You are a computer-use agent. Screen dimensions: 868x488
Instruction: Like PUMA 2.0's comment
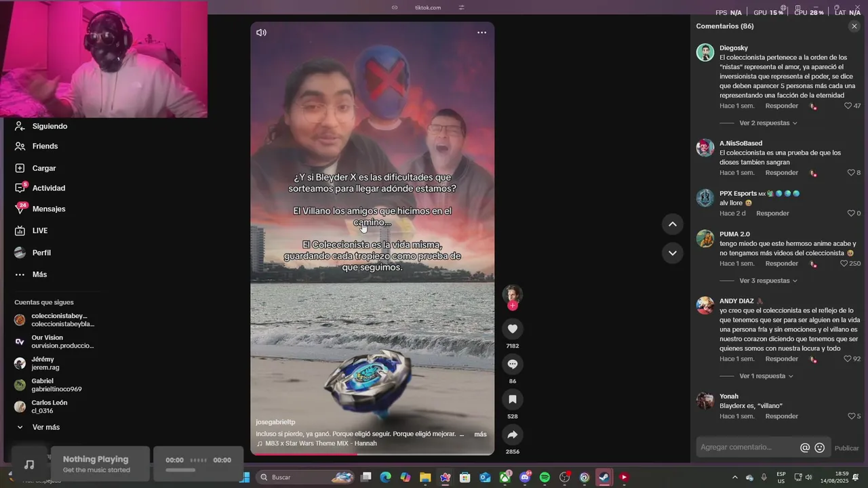coord(844,264)
